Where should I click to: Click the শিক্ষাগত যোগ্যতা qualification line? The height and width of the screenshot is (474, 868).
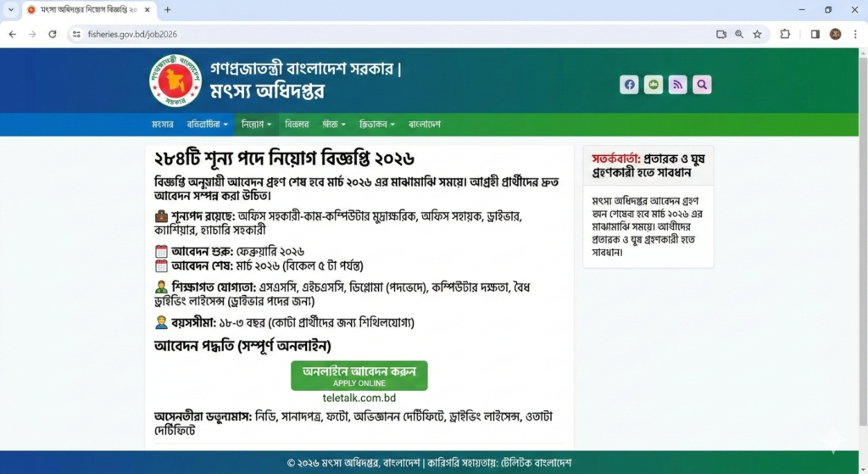tap(342, 294)
